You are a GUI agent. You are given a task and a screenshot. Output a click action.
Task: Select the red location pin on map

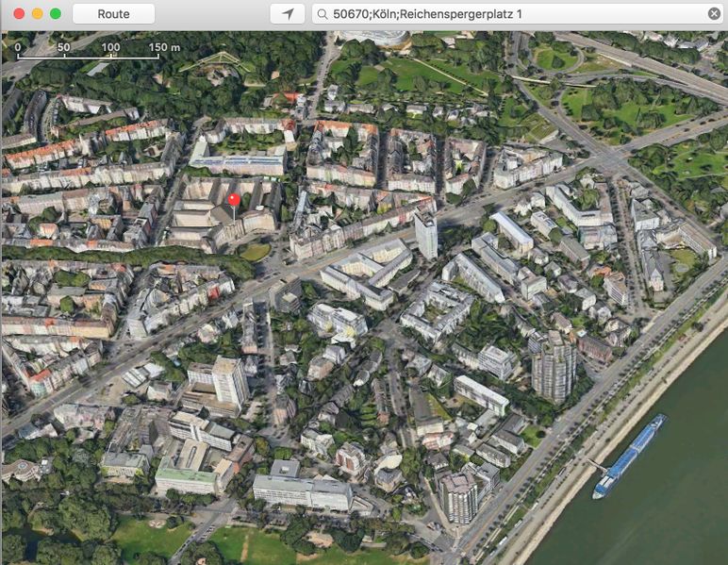234,201
